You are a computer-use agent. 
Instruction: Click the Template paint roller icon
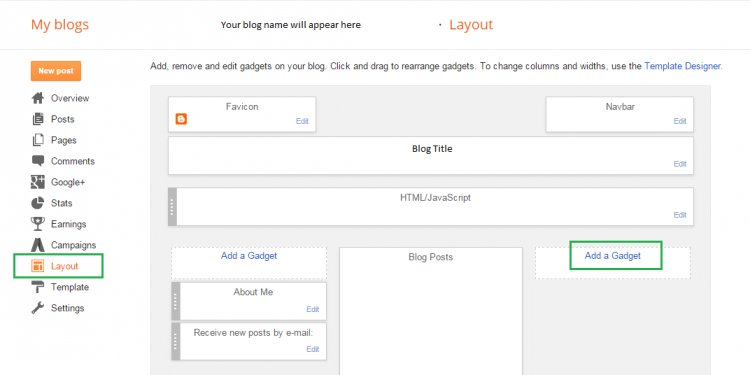(38, 287)
